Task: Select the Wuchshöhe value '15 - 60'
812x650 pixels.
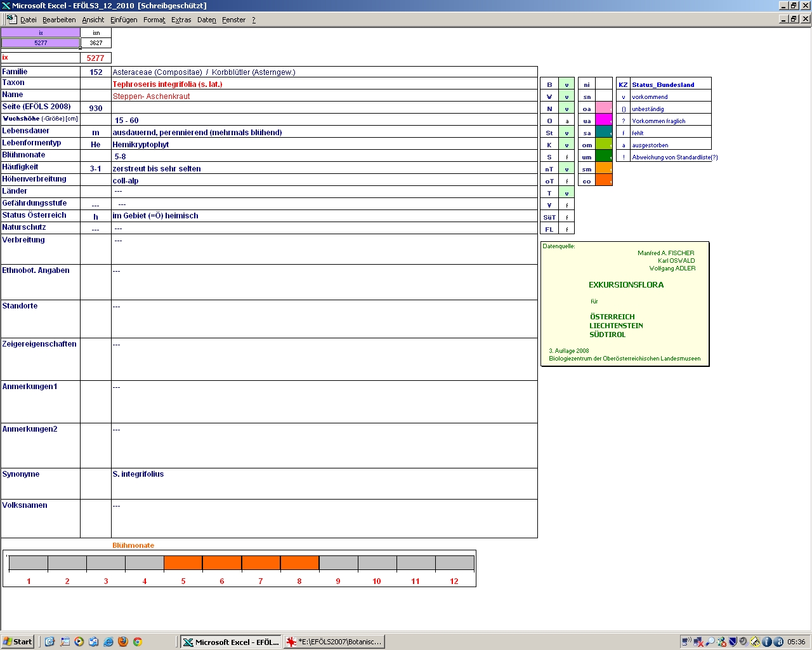Action: [324, 120]
